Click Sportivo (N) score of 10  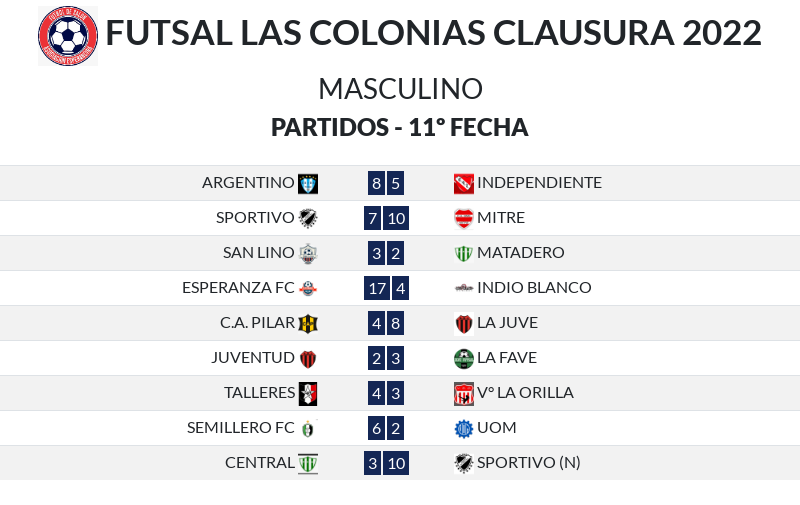[397, 463]
